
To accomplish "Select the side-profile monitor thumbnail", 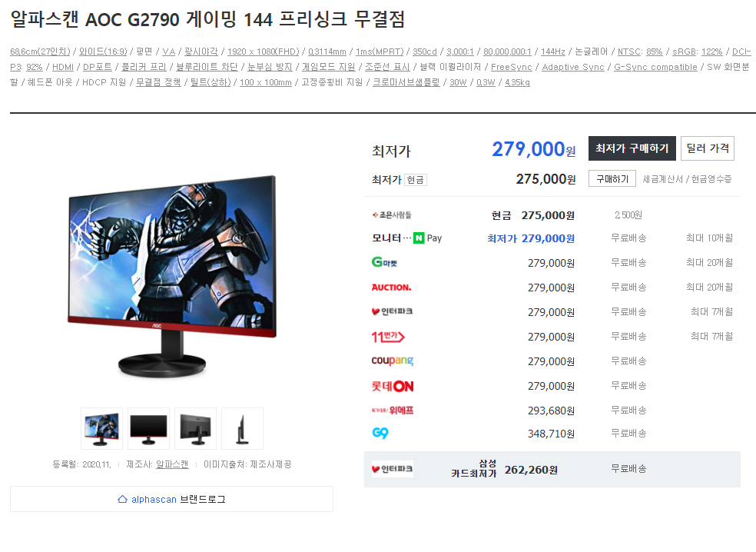I will 242,428.
